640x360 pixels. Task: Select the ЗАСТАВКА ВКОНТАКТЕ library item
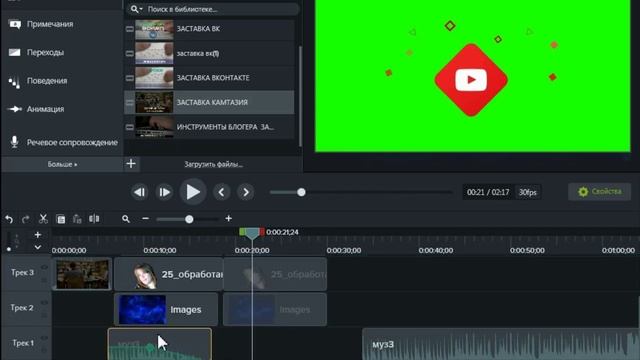(209, 78)
